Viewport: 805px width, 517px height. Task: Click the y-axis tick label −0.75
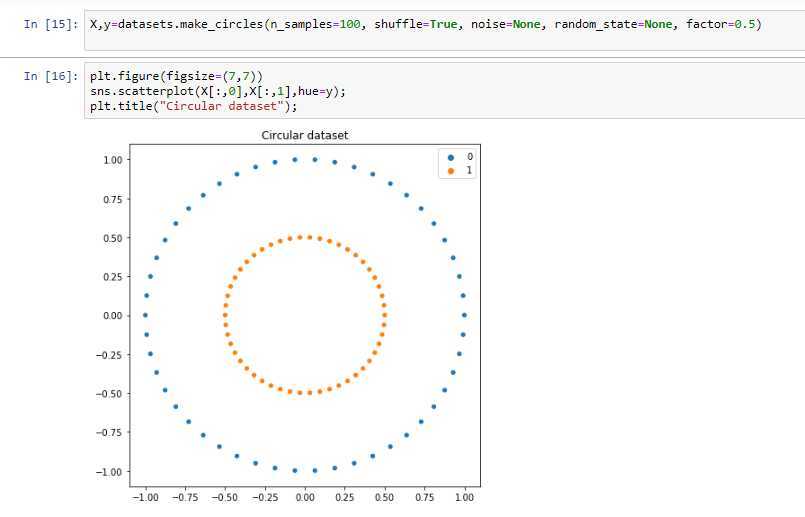point(109,432)
